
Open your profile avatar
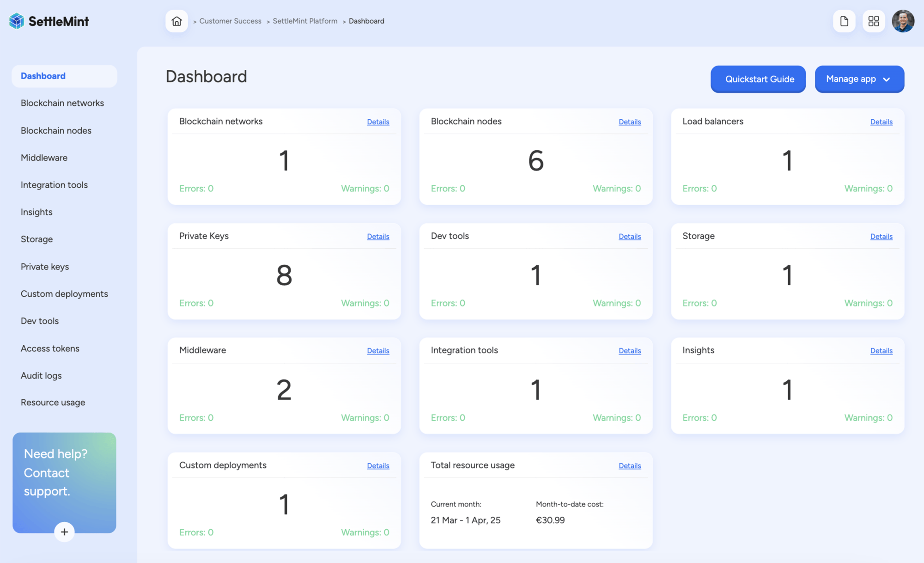click(902, 21)
